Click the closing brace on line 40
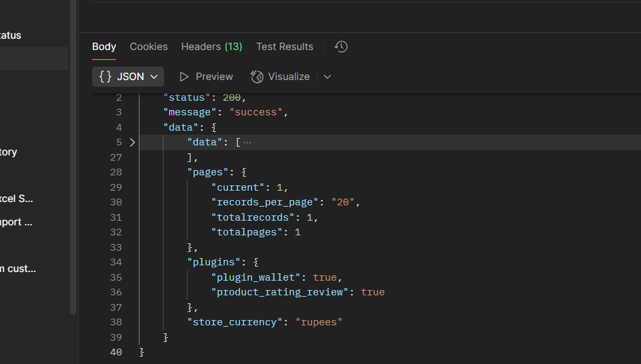This screenshot has width=641, height=364. click(x=141, y=352)
